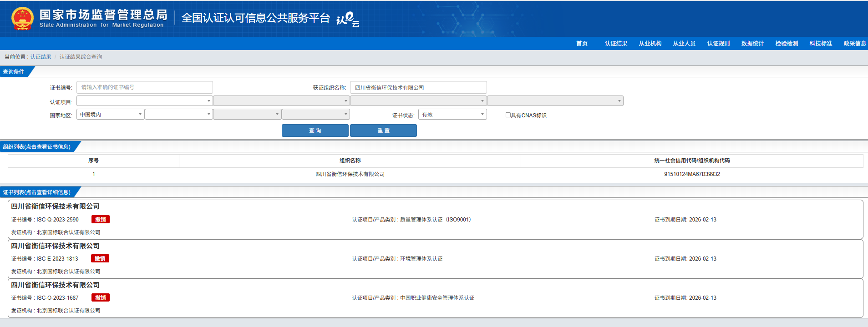868x327 pixels.
Task: Open certificate ISC-O-2023-1687 details
Action: (435, 298)
